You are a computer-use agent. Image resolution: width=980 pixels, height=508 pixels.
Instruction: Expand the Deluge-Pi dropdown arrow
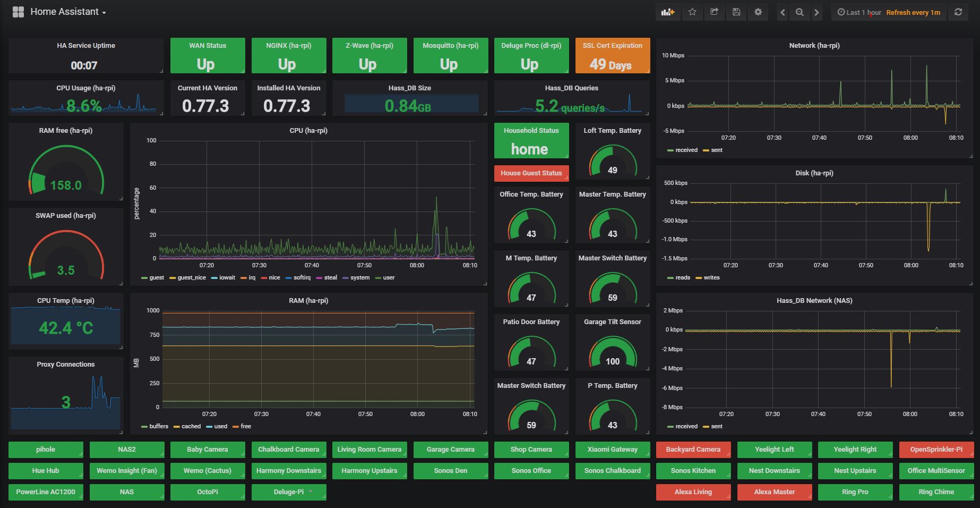pyautogui.click(x=311, y=492)
